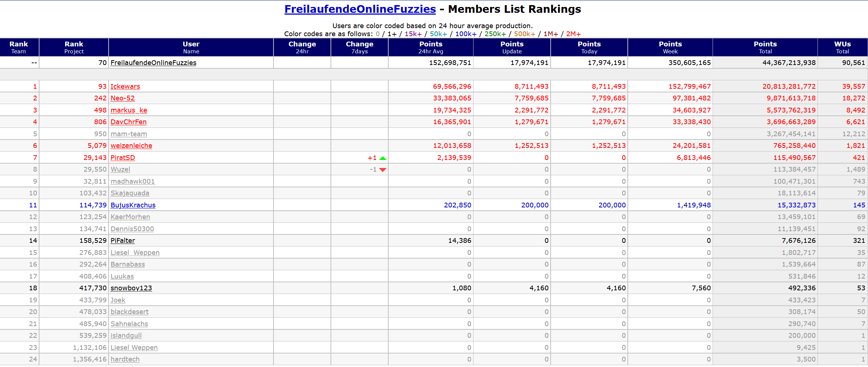868x367 pixels.
Task: Open snowboy123 user link
Action: point(131,288)
